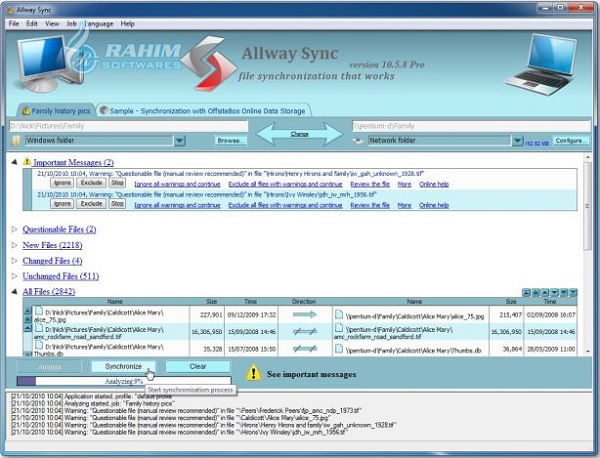Screen dimensions: 600x458
Task: Expand the New Files section triangle
Action: pyautogui.click(x=15, y=245)
